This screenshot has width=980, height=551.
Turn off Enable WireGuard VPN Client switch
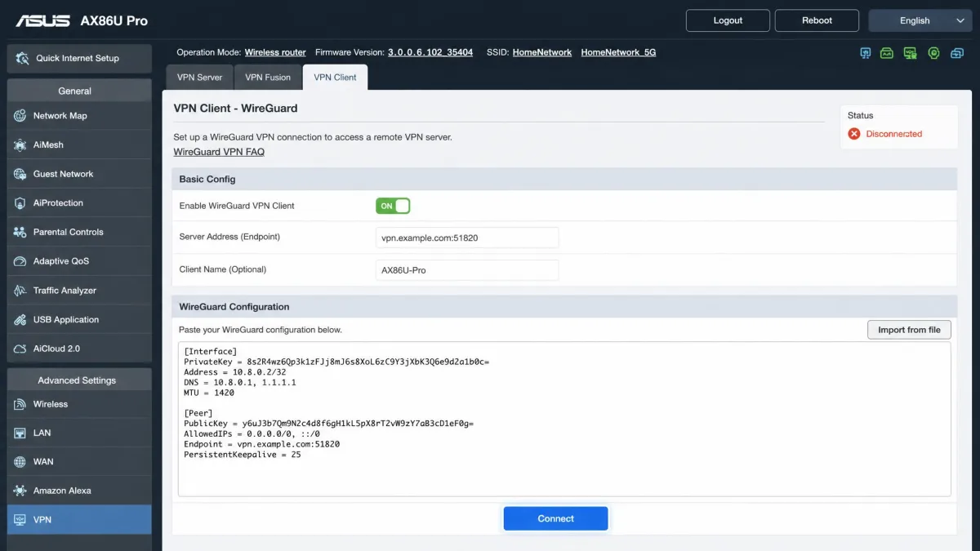click(x=393, y=206)
